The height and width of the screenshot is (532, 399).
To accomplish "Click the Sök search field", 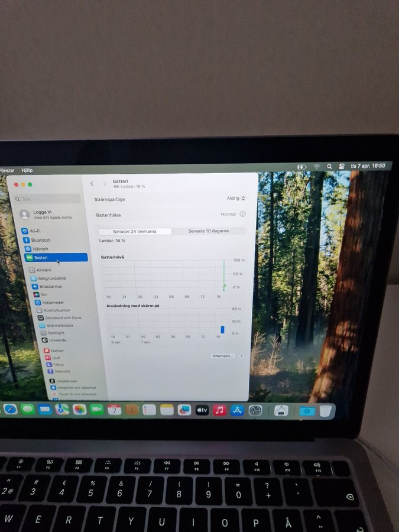I will click(50, 199).
